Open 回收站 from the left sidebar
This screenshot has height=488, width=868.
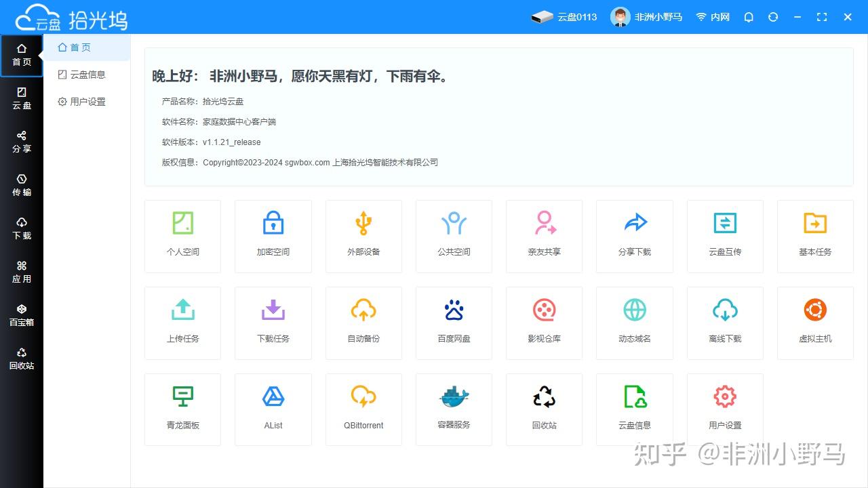22,358
